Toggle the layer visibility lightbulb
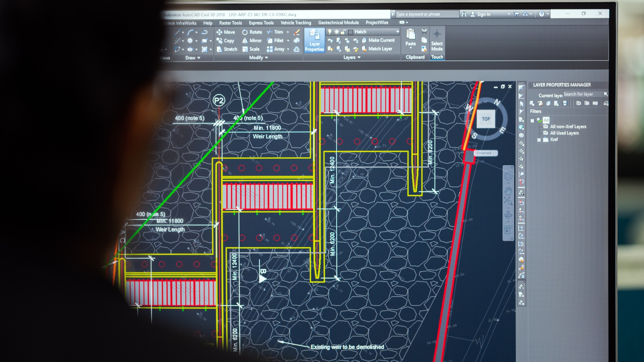The width and height of the screenshot is (644, 362). coord(330,32)
